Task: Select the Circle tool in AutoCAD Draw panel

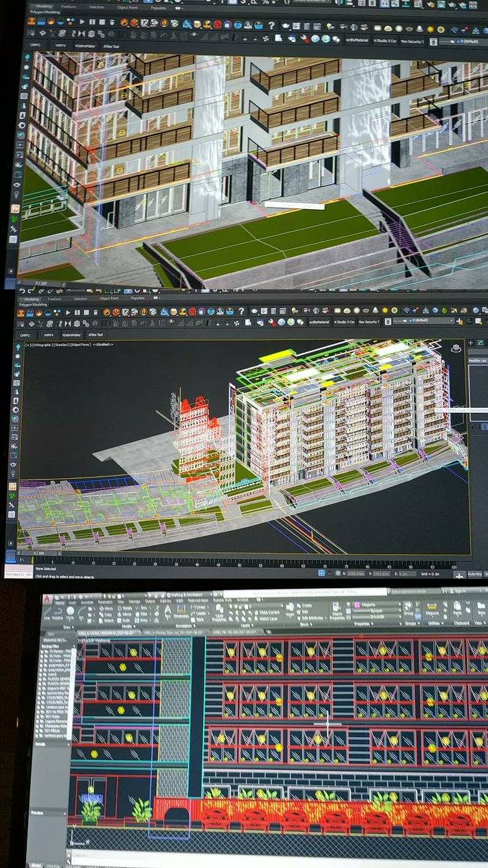Action: click(x=70, y=612)
